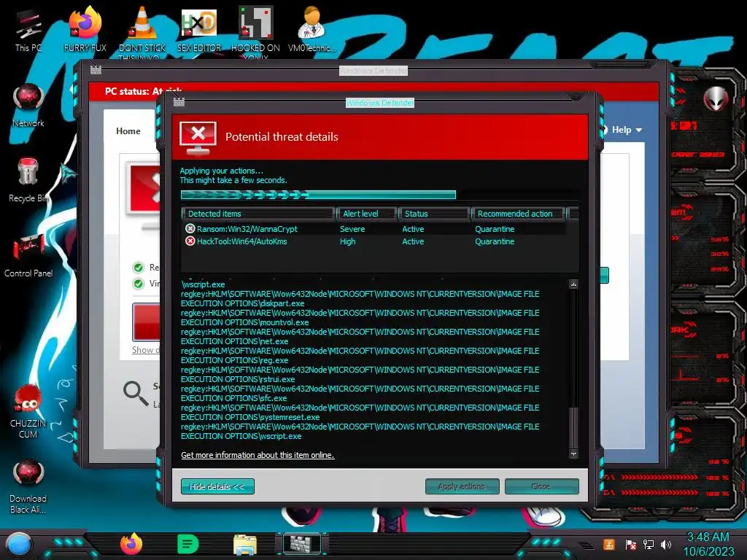
Task: Click the orange tray icon
Action: (x=608, y=544)
